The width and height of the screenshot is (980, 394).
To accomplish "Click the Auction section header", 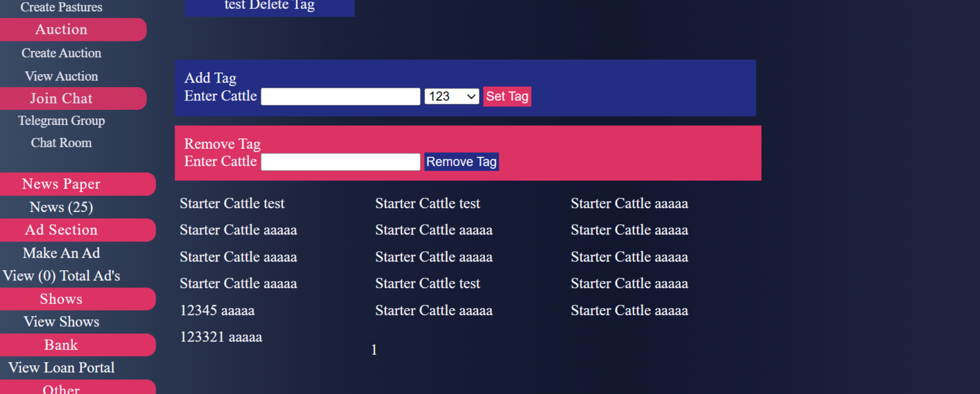I will [61, 29].
